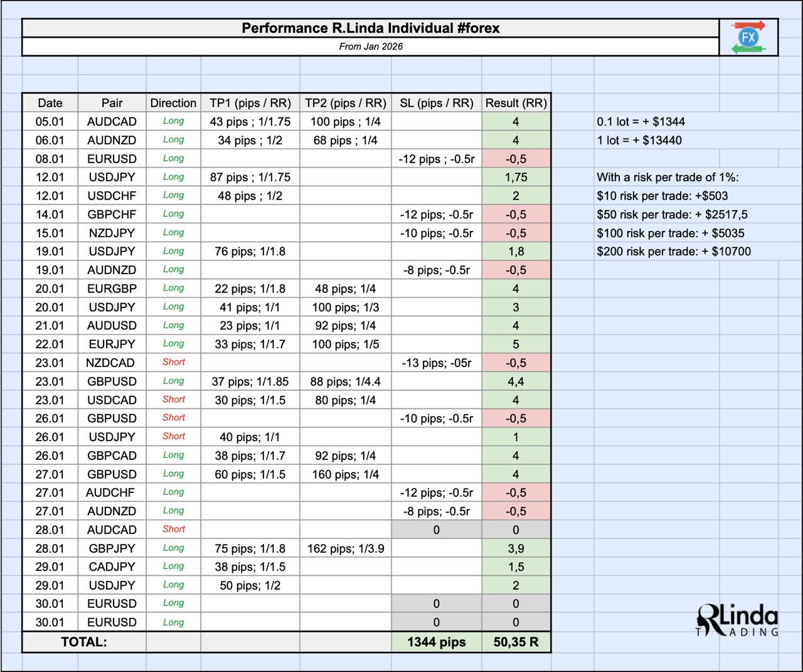
Task: Select the EURGBP pair cell
Action: (112, 289)
